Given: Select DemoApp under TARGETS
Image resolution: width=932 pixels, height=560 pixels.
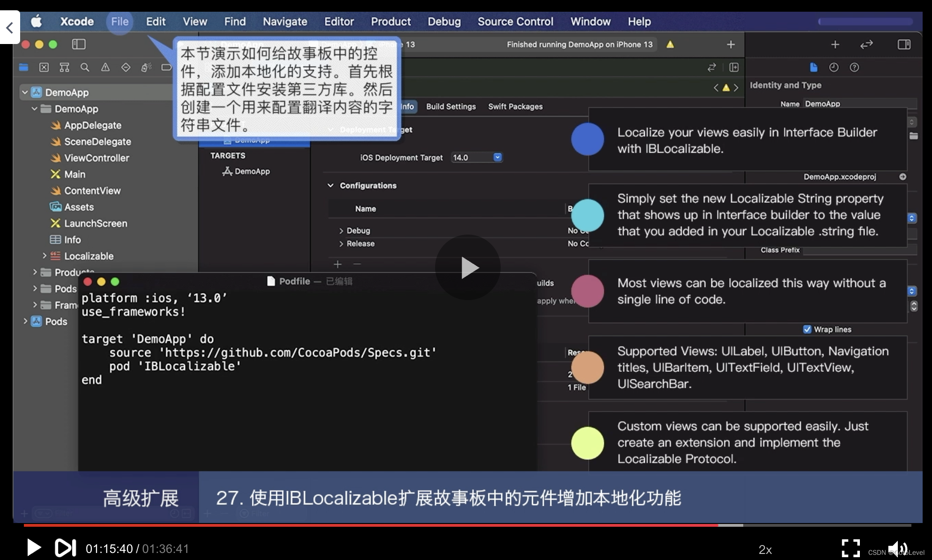Looking at the screenshot, I should pyautogui.click(x=252, y=171).
